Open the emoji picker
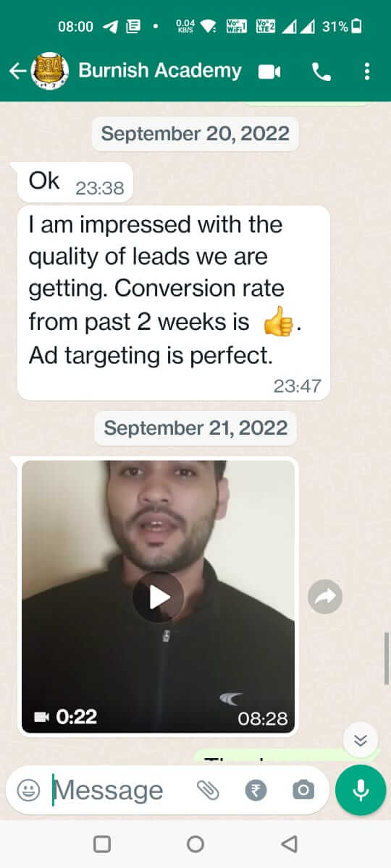Screen dimensions: 391x868 click(29, 791)
